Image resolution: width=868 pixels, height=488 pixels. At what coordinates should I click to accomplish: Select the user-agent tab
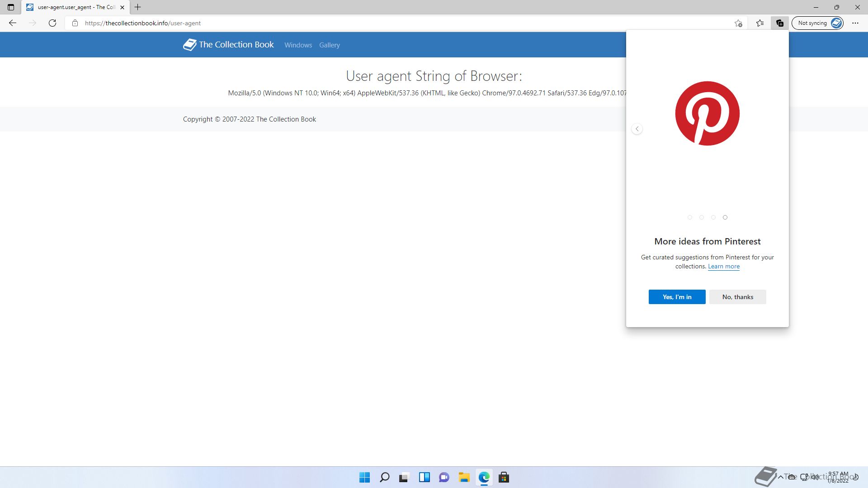coord(75,7)
